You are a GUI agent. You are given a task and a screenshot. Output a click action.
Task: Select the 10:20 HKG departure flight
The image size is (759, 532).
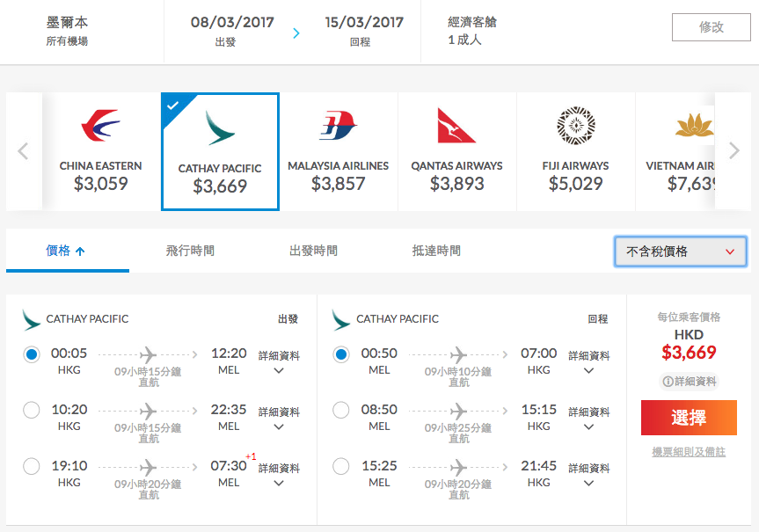[x=32, y=410]
